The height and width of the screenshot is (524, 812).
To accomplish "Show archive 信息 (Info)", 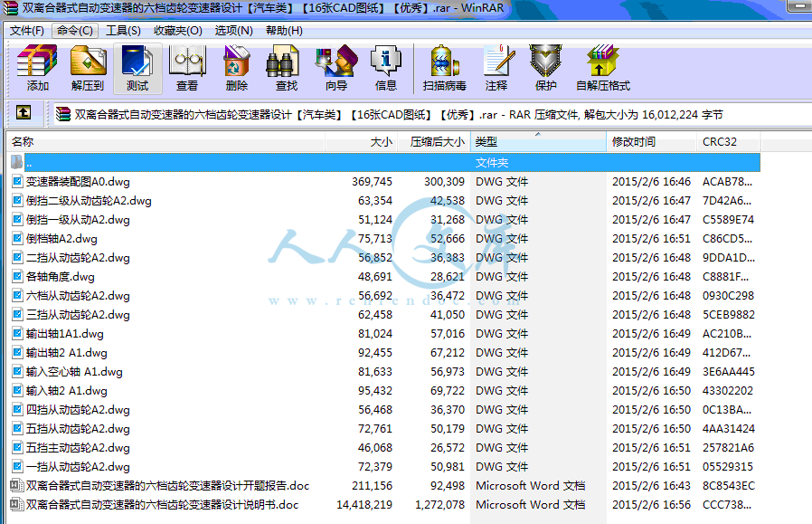I will coord(386,69).
